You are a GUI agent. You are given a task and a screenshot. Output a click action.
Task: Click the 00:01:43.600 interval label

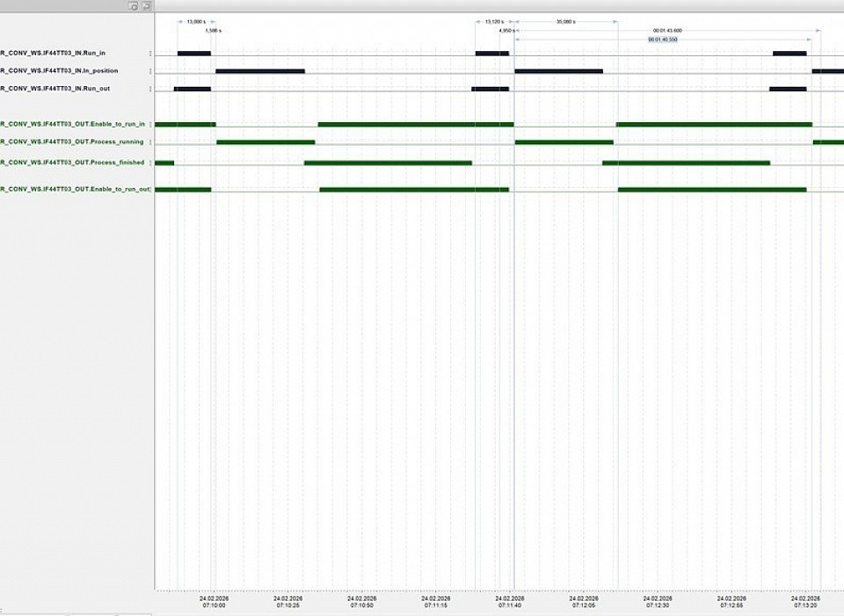click(x=666, y=31)
